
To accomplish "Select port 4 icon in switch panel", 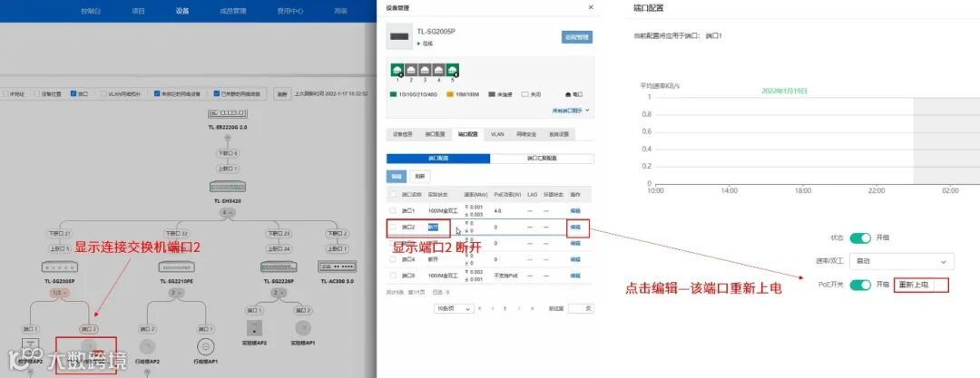I will click(439, 71).
